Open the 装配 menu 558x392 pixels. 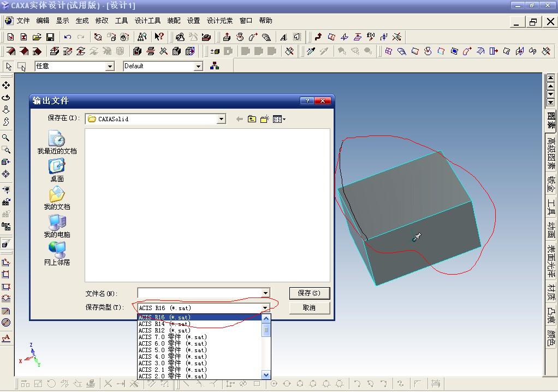[x=174, y=21]
